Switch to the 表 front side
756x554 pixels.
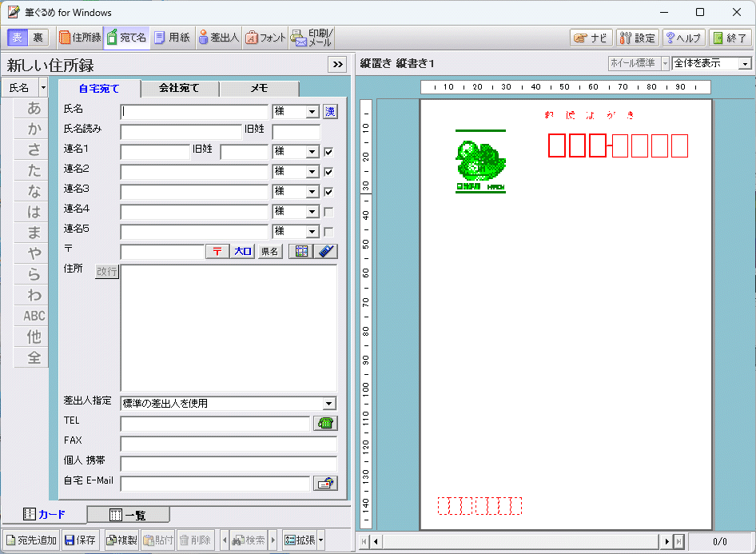[x=18, y=38]
